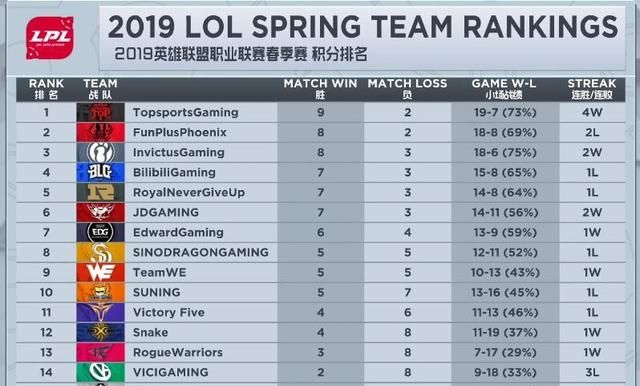Open the RoyalNeverGiveUp logo
The image size is (640, 386).
100,192
